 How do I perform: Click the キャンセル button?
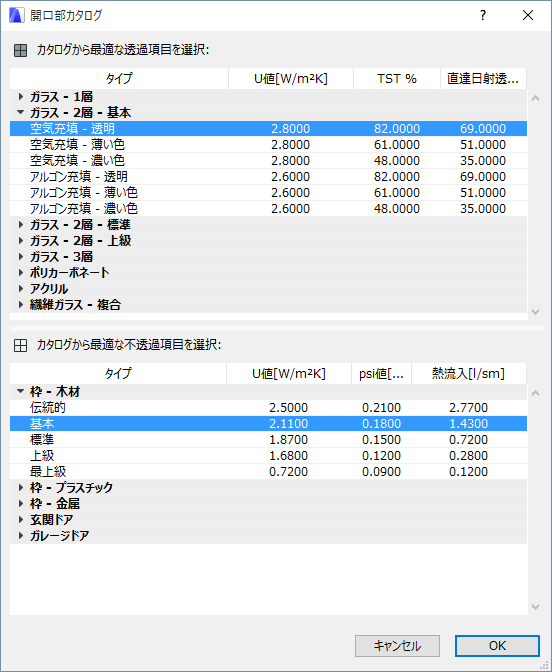pyautogui.click(x=397, y=646)
